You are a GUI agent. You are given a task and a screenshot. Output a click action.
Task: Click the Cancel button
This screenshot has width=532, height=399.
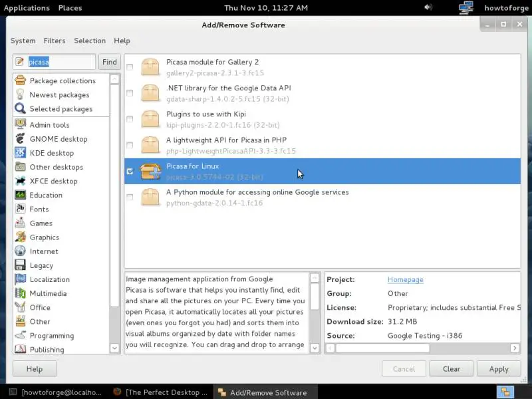click(x=404, y=369)
